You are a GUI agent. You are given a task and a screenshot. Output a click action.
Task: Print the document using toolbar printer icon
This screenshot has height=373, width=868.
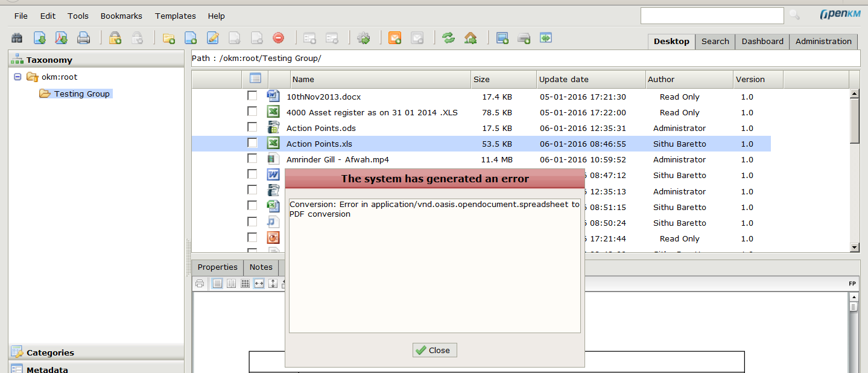tap(84, 37)
